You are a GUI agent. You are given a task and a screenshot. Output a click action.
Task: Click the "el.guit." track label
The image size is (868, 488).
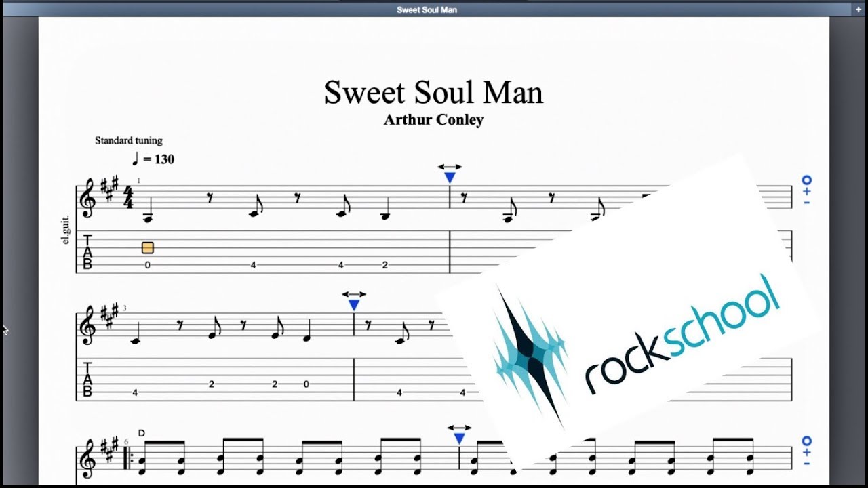(x=66, y=229)
